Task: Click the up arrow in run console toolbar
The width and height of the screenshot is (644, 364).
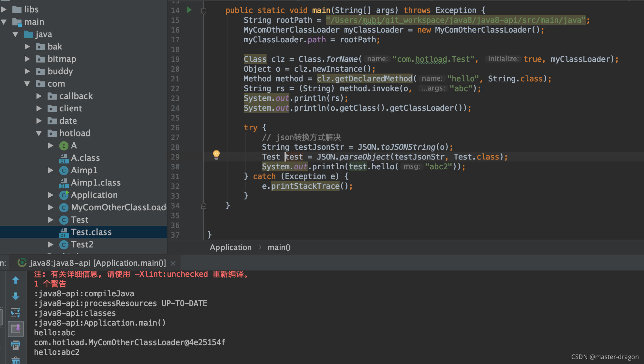Action: tap(15, 280)
